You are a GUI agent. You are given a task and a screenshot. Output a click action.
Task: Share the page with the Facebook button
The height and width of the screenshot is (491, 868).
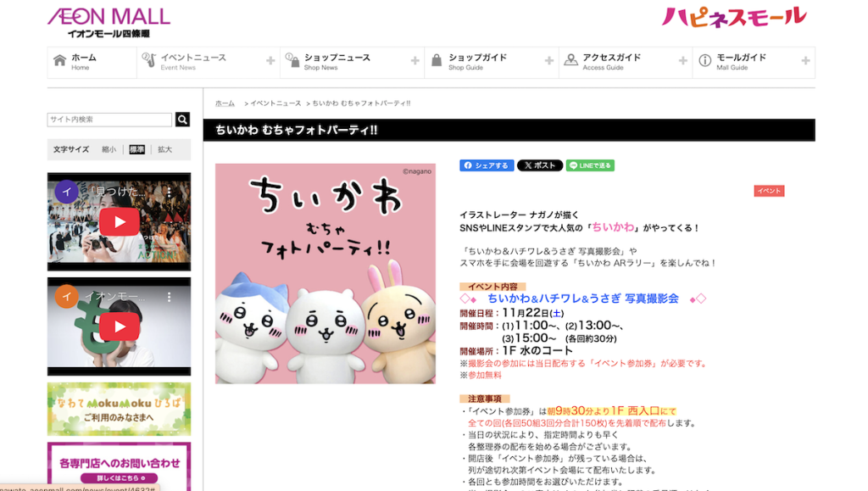pos(487,166)
